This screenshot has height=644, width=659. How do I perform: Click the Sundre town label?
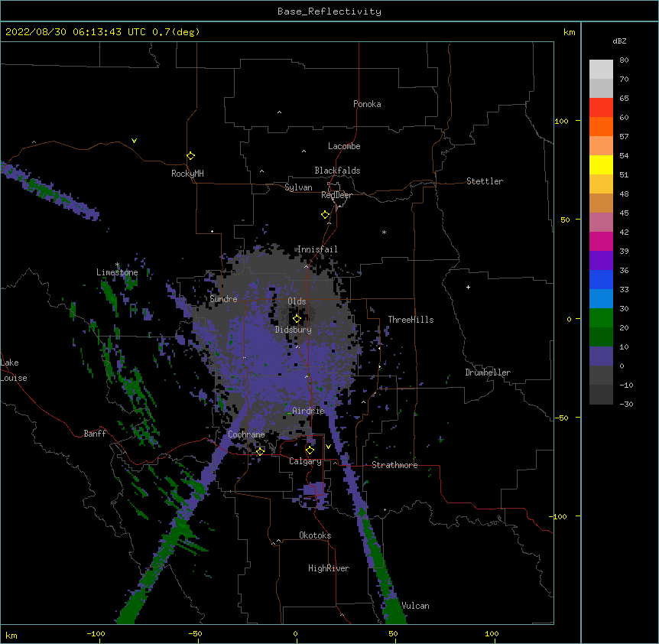[x=223, y=299]
